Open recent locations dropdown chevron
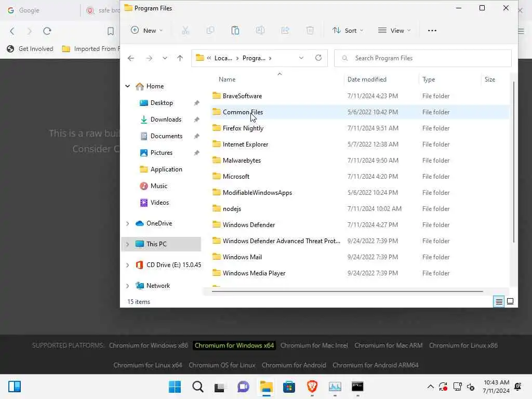Screen dimensions: 532x399 click(x=165, y=58)
